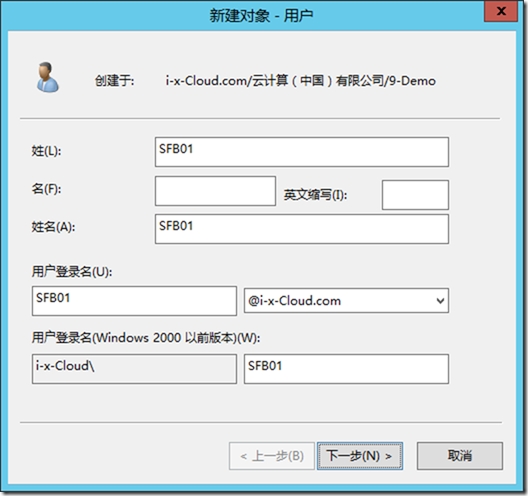Click the 下一步(N) > button
This screenshot has width=528, height=496.
point(359,456)
